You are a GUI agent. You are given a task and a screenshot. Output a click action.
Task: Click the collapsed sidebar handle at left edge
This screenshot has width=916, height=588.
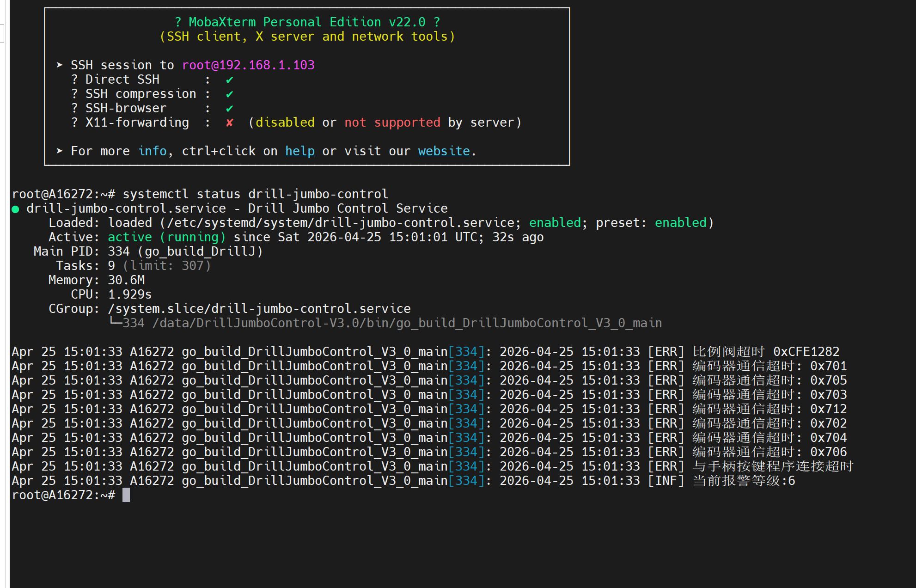[2, 33]
